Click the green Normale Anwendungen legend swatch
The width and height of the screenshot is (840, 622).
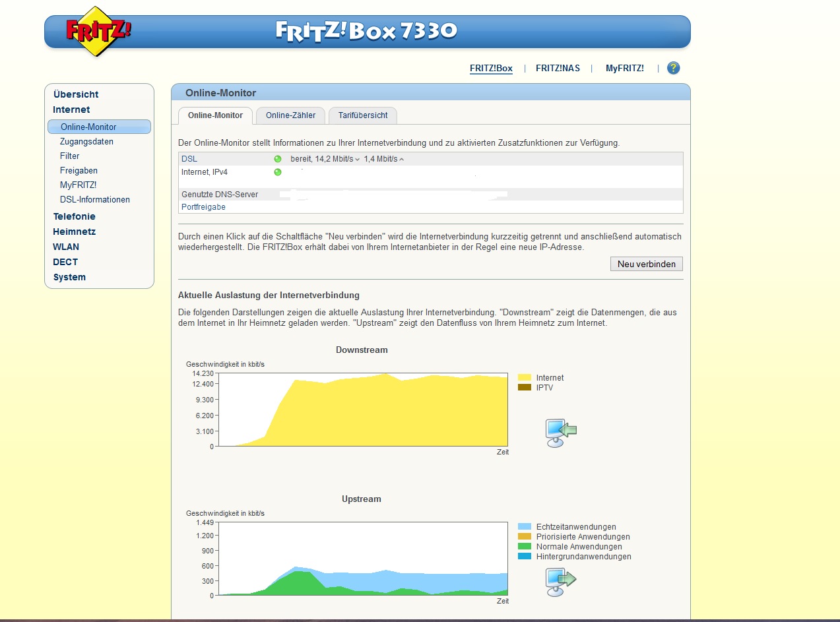(x=525, y=547)
